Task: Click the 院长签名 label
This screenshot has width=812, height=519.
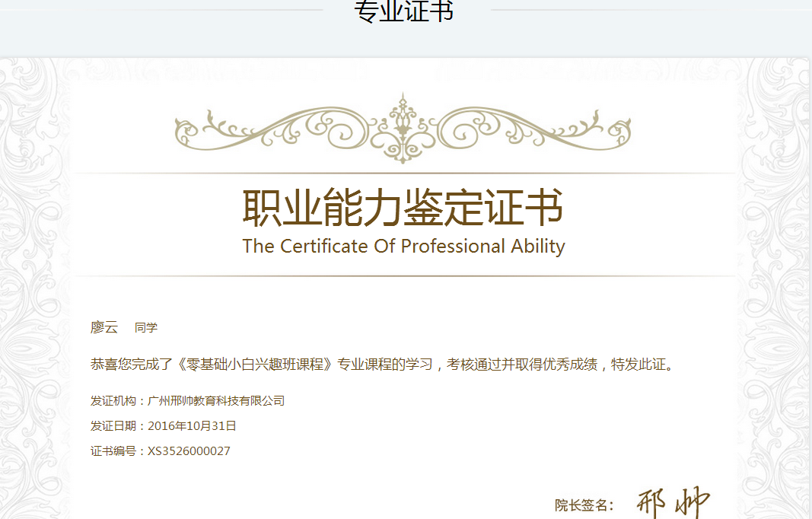Action: click(x=583, y=505)
